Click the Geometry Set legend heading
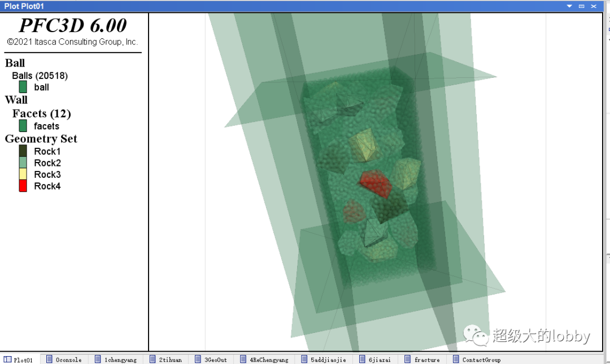The height and width of the screenshot is (364, 610). pos(41,139)
